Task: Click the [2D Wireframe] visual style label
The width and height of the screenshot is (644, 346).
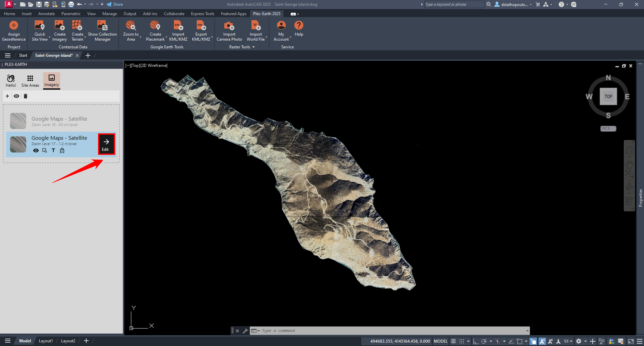Action: [x=154, y=66]
